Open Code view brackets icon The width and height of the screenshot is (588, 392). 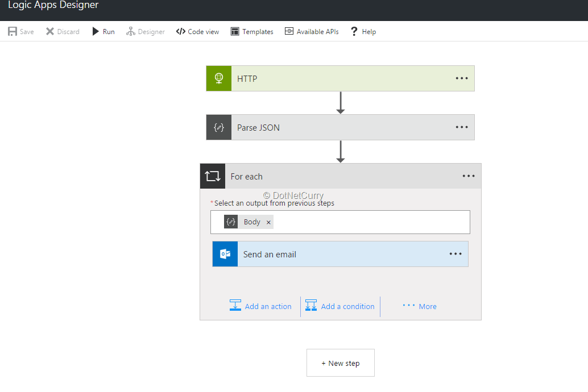(181, 31)
